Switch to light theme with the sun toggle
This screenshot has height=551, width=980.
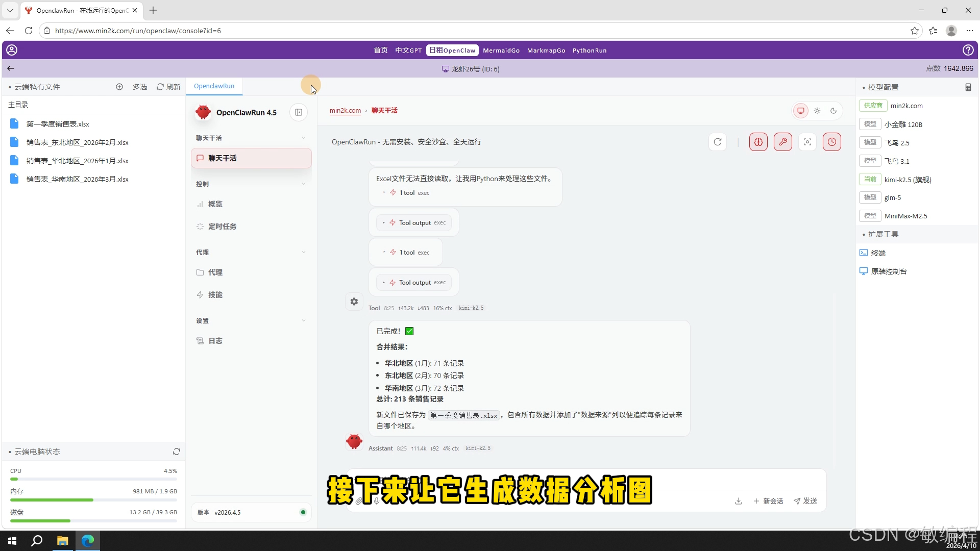click(x=817, y=110)
